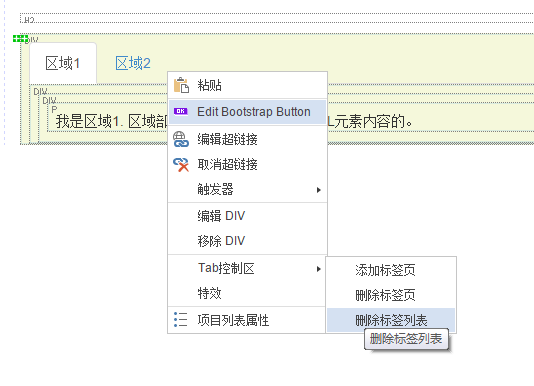Select 编辑 DIV menu item

point(248,216)
